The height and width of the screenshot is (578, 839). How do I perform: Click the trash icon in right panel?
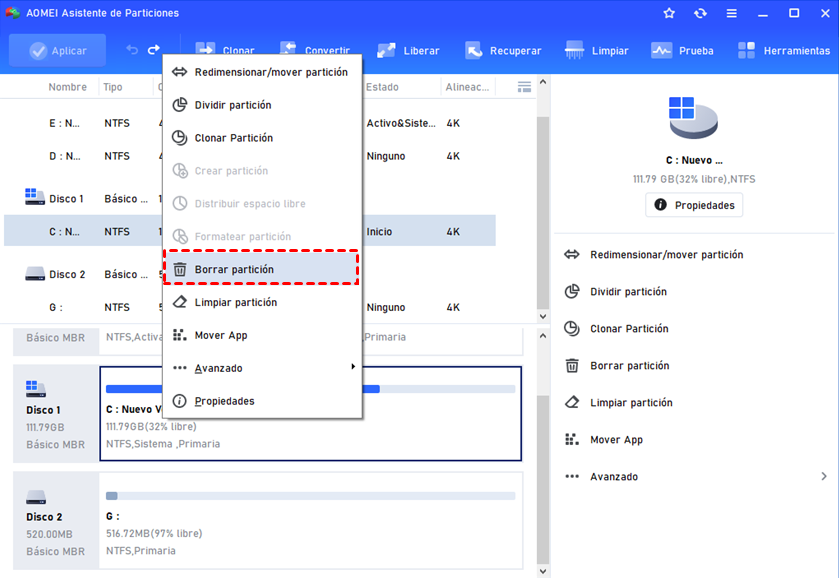pyautogui.click(x=572, y=366)
